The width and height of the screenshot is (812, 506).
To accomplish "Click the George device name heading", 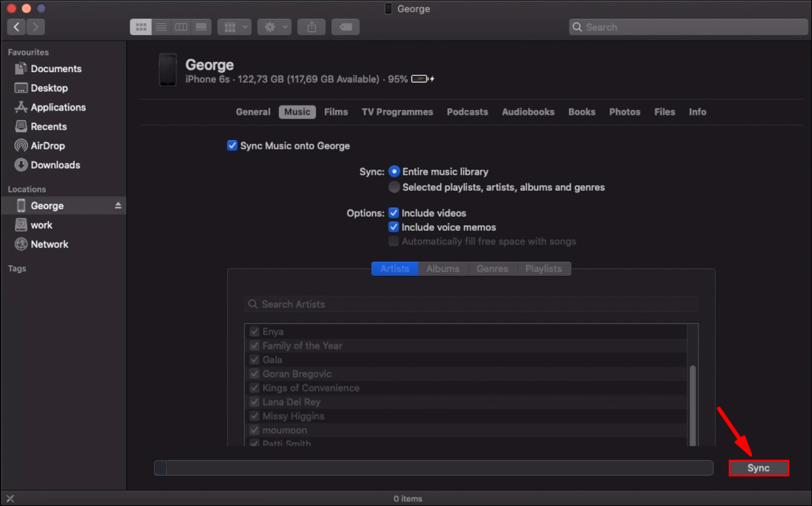I will coord(210,65).
